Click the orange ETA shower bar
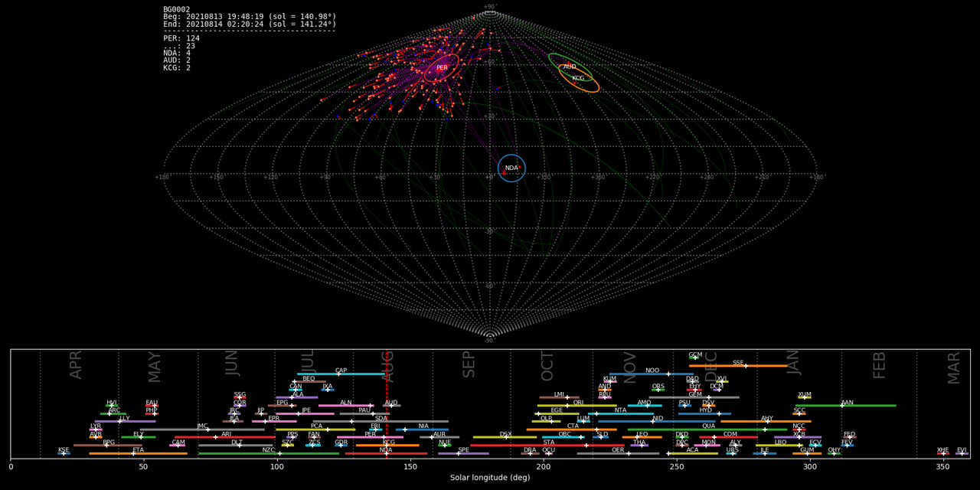This screenshot has width=980, height=490. tap(138, 453)
